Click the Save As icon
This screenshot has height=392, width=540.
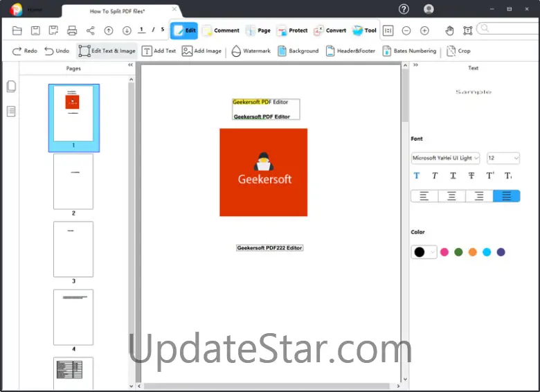[53, 30]
